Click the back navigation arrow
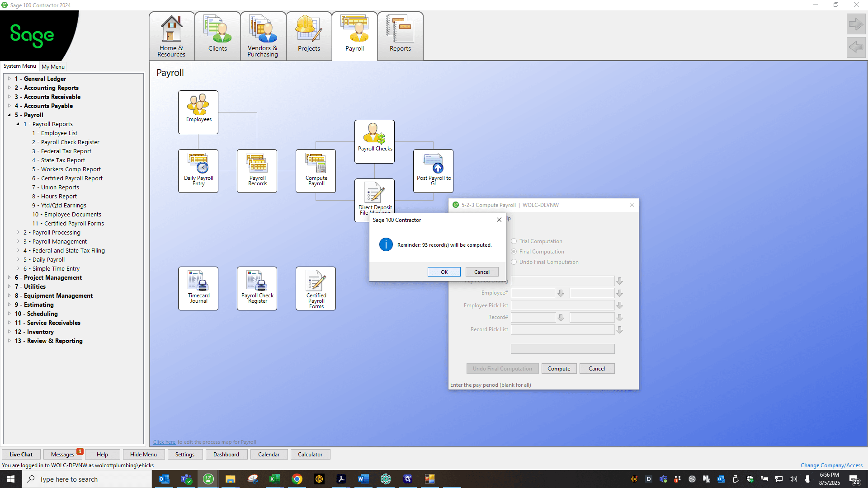This screenshot has height=488, width=868. click(x=856, y=47)
